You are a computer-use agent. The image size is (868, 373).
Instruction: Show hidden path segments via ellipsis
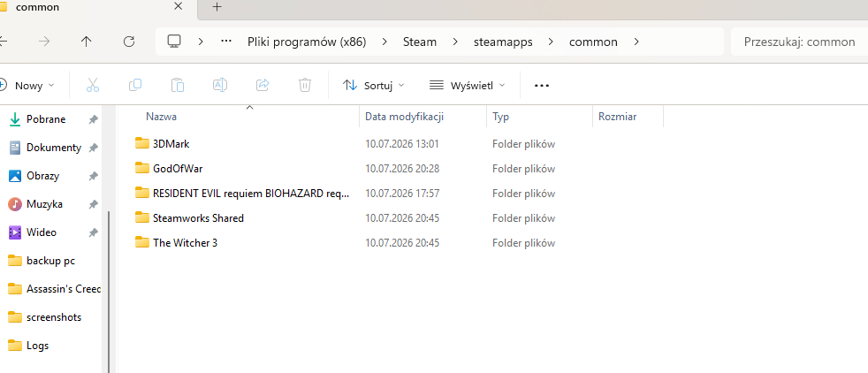coord(226,42)
